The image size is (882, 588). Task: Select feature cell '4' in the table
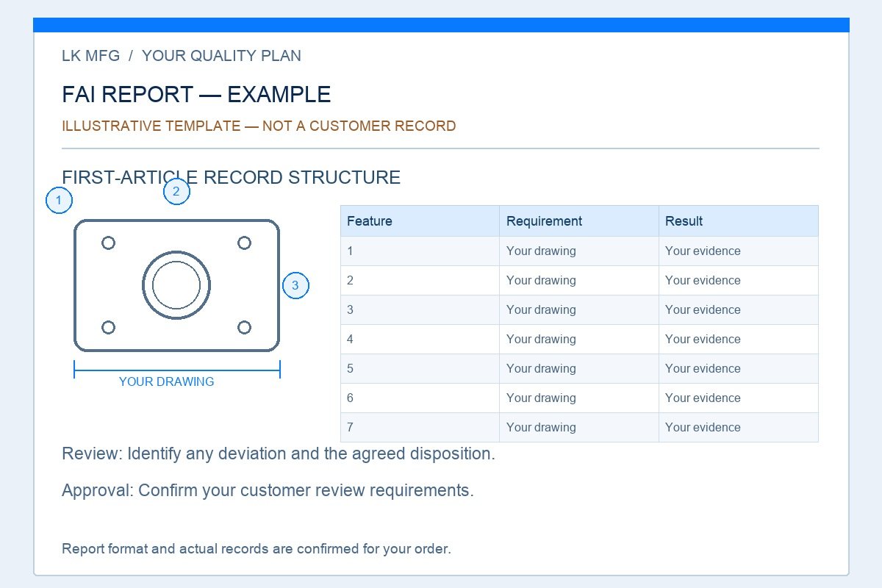point(420,339)
